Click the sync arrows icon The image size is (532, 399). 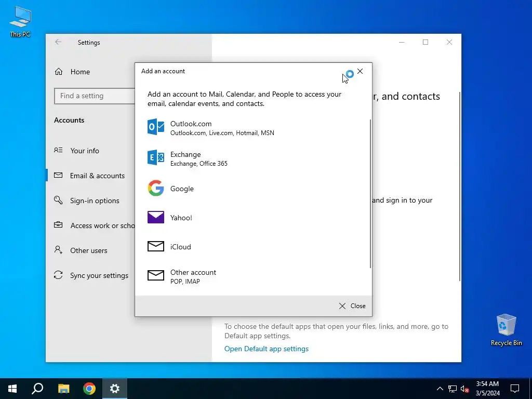(58, 275)
